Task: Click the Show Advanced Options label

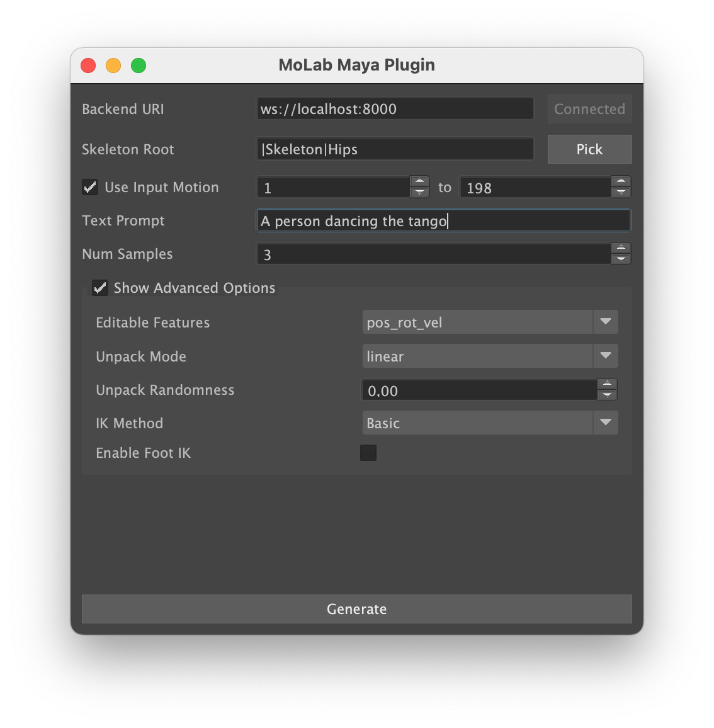Action: coord(195,288)
